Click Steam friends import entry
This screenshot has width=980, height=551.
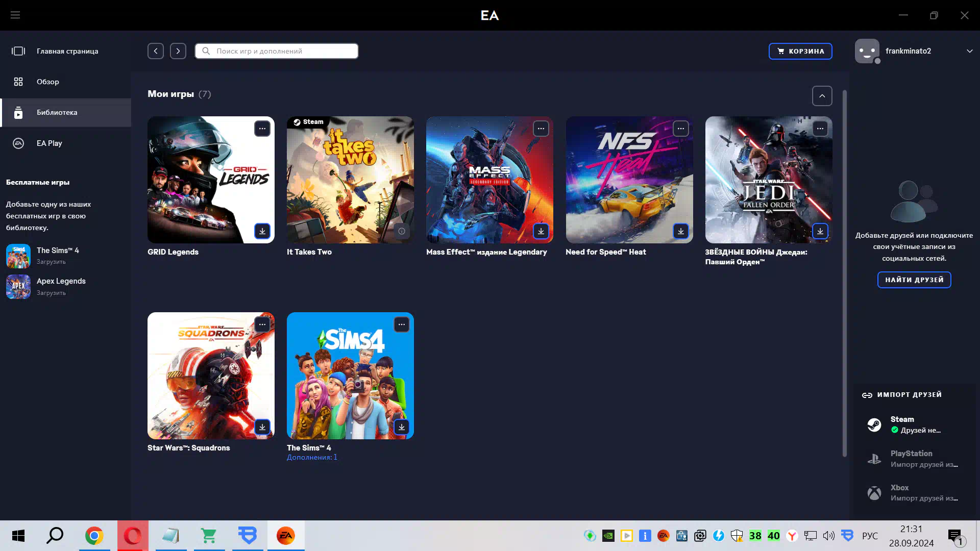[x=914, y=424]
